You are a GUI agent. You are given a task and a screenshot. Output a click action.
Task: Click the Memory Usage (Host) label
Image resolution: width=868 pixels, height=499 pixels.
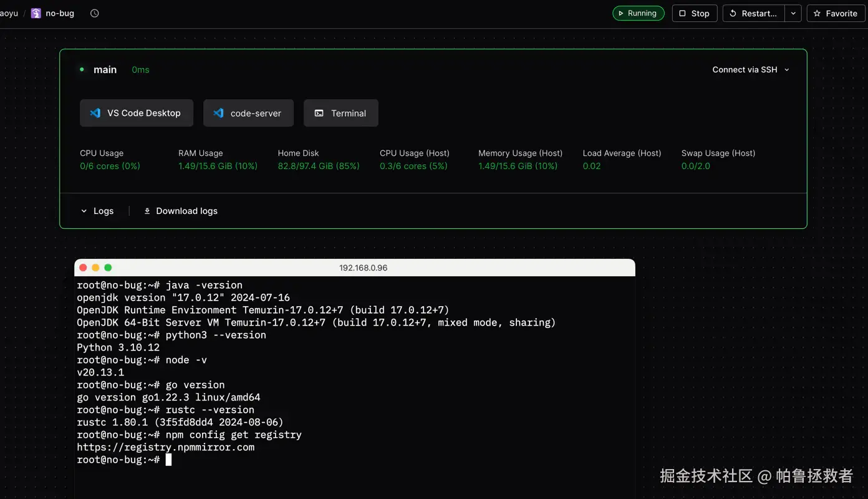coord(520,153)
